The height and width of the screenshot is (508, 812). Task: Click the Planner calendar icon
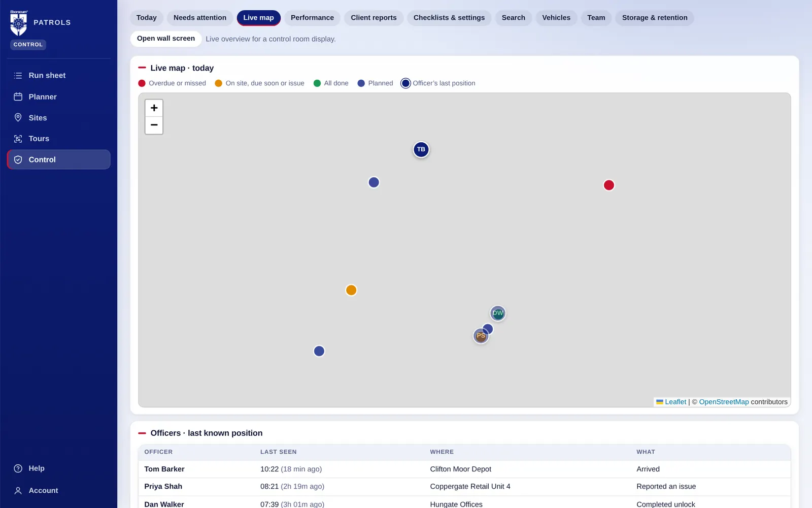coord(18,97)
